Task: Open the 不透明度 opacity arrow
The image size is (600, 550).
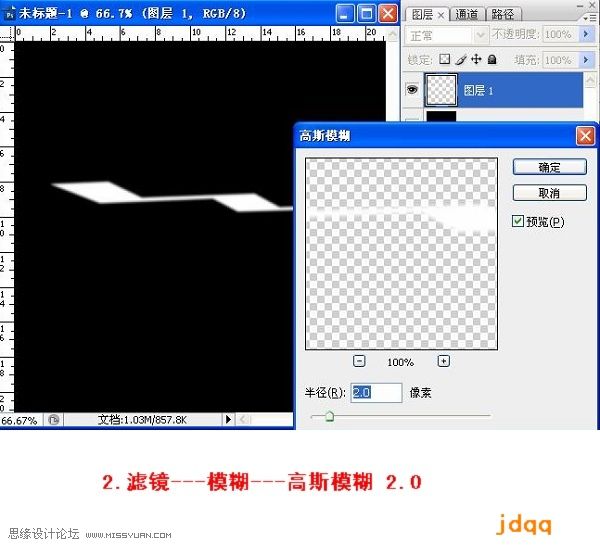Action: coord(586,34)
